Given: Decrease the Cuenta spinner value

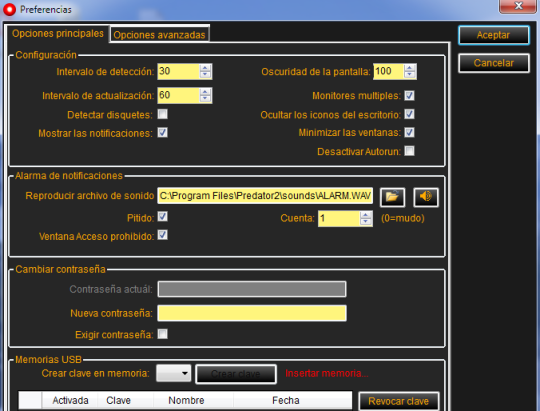Looking at the screenshot, I should (365, 222).
